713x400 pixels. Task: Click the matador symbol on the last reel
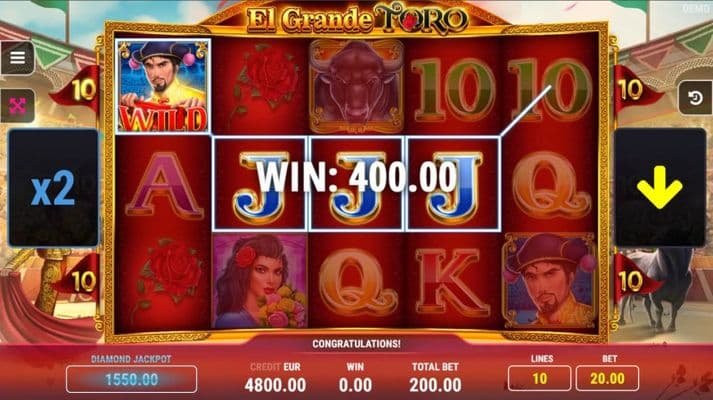pyautogui.click(x=549, y=281)
